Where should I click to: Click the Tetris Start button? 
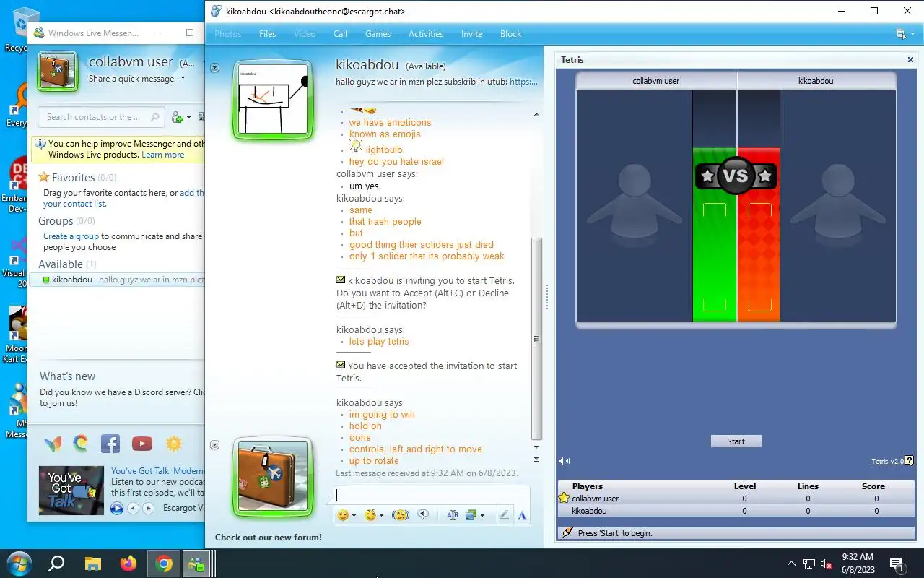[736, 441]
